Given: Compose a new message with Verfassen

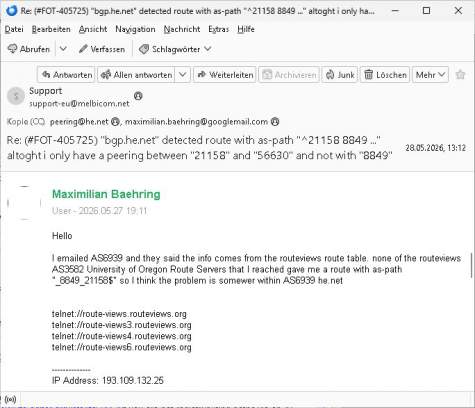Looking at the screenshot, I should coord(102,49).
